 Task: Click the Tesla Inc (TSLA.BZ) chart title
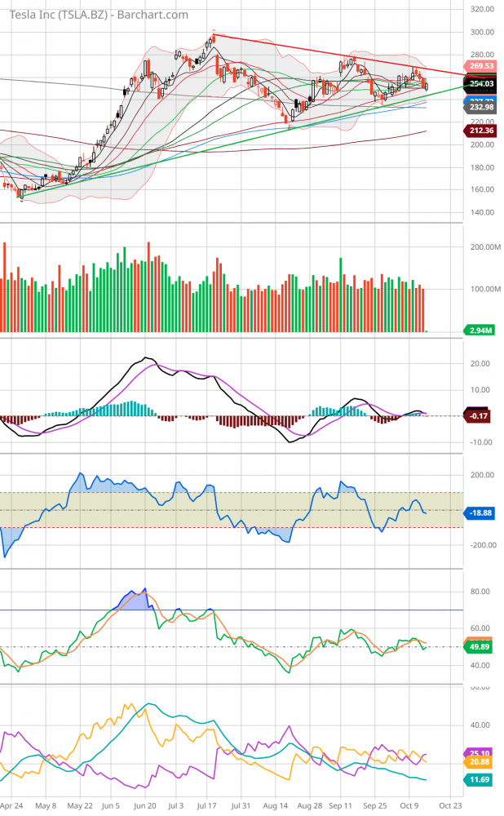95,15
